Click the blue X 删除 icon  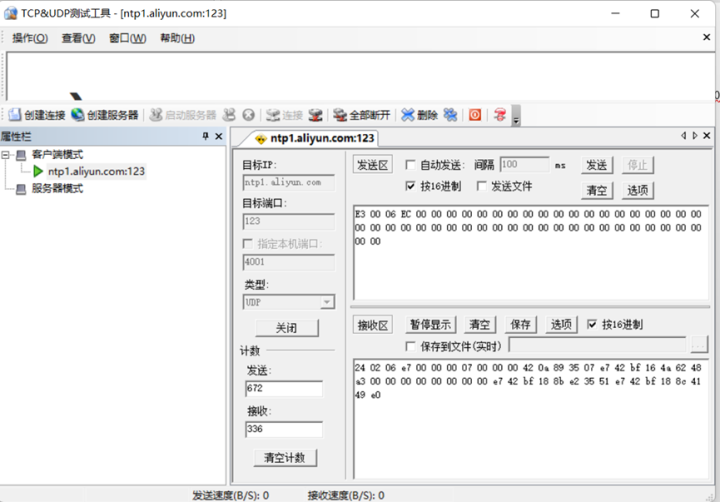(407, 115)
